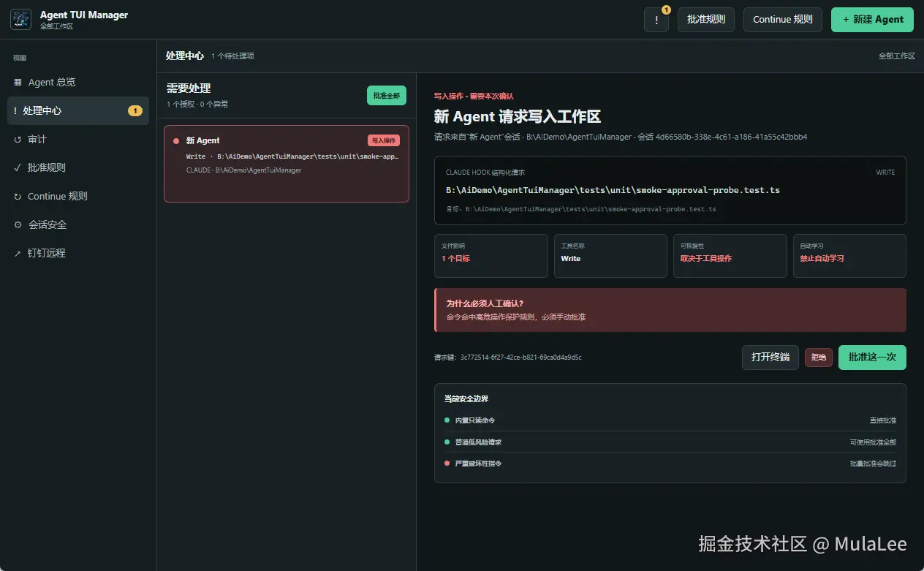Click the 目标 path line in hook box
Screen dimensions: 924x571
pyautogui.click(x=581, y=209)
